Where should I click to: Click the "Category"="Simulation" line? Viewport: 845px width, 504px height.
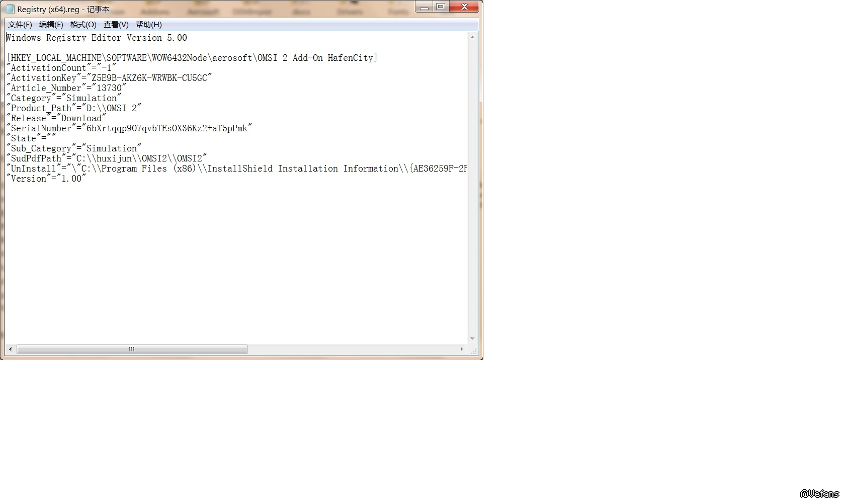pyautogui.click(x=64, y=98)
